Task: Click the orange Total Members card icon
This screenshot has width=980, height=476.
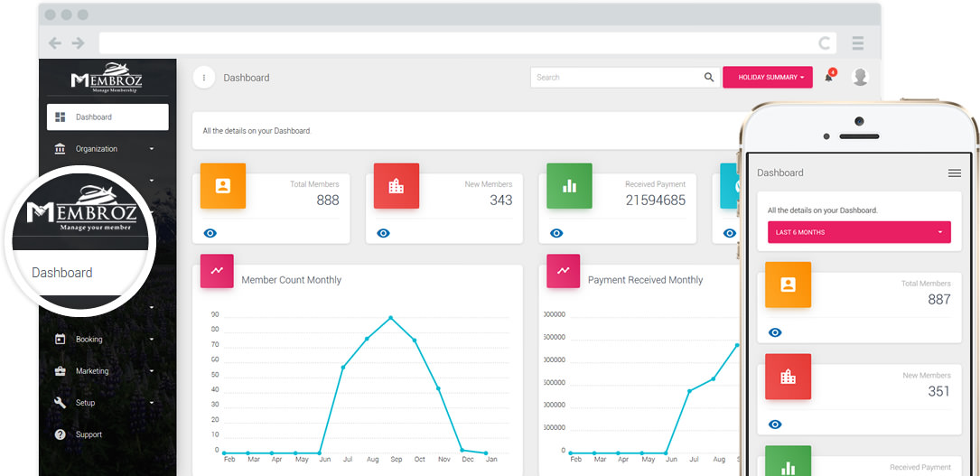Action: (223, 185)
